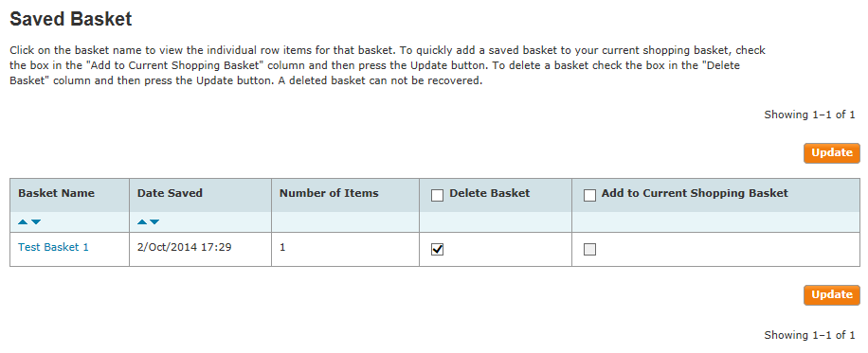The height and width of the screenshot is (353, 868).
Task: Uncheck Delete Basket for Test Basket 1
Action: 438,250
